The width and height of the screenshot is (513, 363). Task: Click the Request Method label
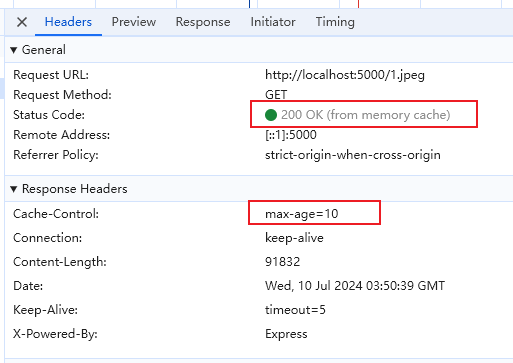click(x=62, y=95)
